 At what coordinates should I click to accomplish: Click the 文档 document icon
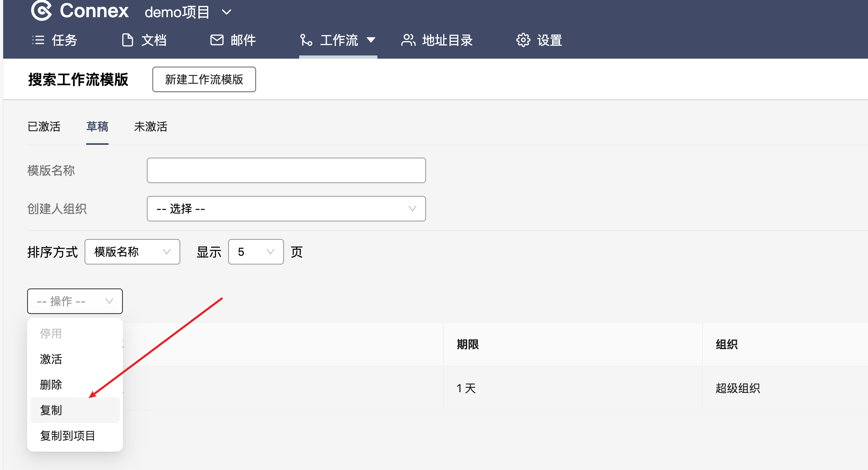pyautogui.click(x=127, y=40)
